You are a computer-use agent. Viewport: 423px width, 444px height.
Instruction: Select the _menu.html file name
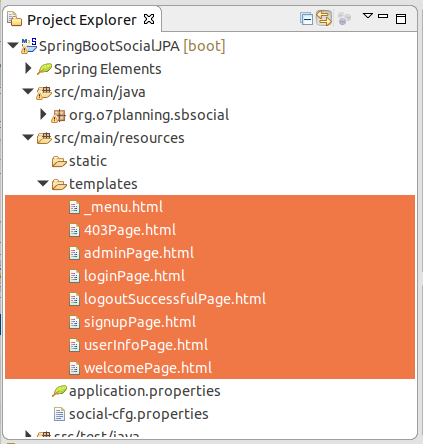click(124, 207)
